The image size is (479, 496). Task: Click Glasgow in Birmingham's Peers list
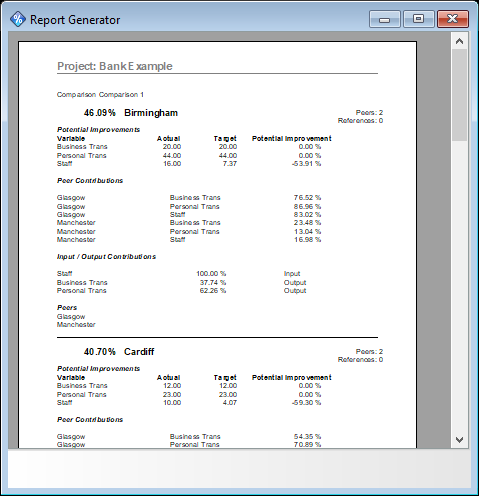click(71, 317)
